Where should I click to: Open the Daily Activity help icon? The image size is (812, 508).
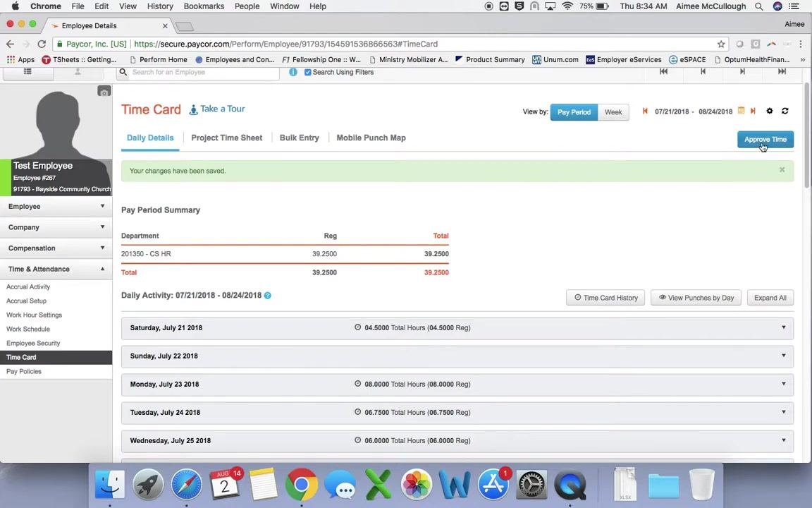pos(268,296)
